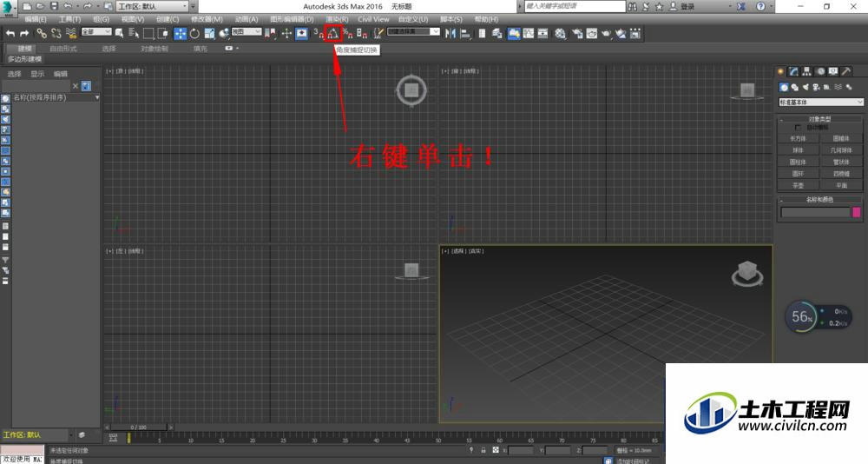
Task: Activate the Select and Move tool
Action: click(x=181, y=33)
